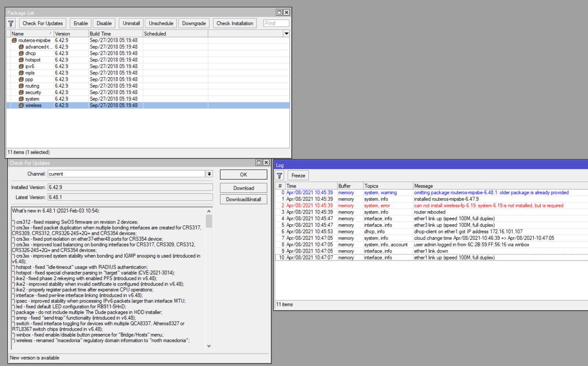
Task: Click Check For Updates in Package List
Action: [x=43, y=23]
